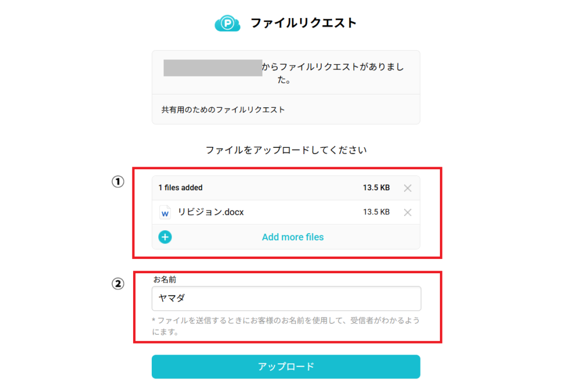
Task: Click the 13.5 KB size beside リビジョン.docx
Action: pos(376,212)
